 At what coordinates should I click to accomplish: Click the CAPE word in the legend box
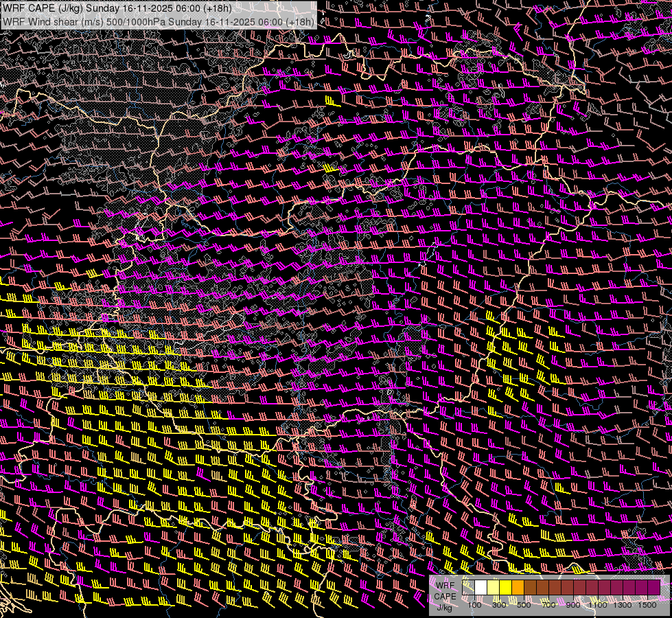(444, 596)
